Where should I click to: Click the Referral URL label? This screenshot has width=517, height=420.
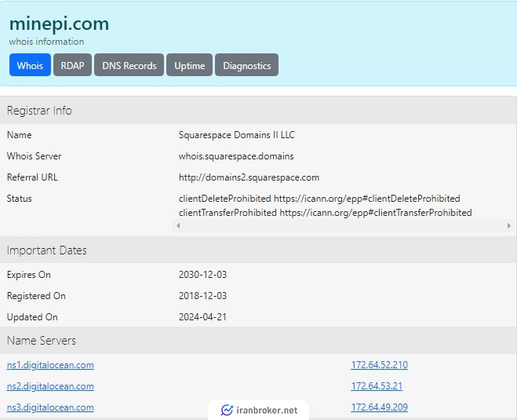click(32, 177)
